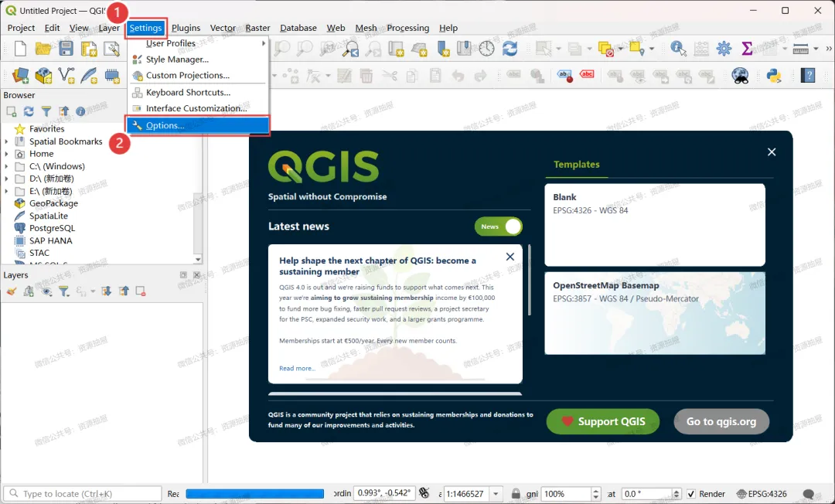Image resolution: width=835 pixels, height=504 pixels.
Task: Click the New SpatiaLite Layer feather icon
Action: tap(89, 76)
